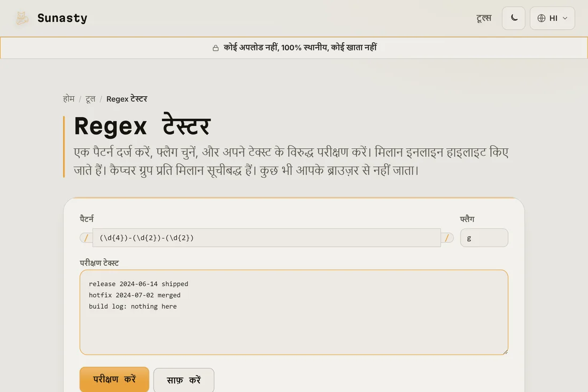Go to टूल breadcrumb link
Screen dimensions: 588x392
click(90, 99)
